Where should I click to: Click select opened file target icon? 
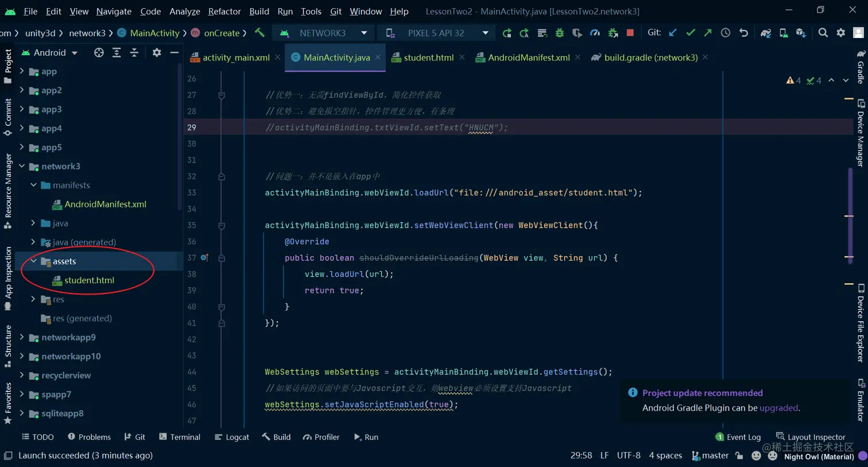coord(99,53)
